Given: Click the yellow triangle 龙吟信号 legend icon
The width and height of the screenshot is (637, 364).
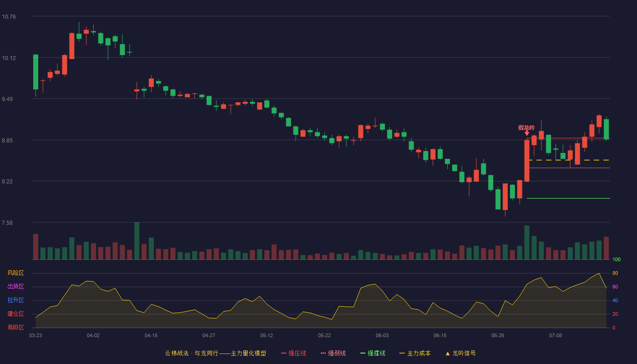Looking at the screenshot, I should coord(448,353).
